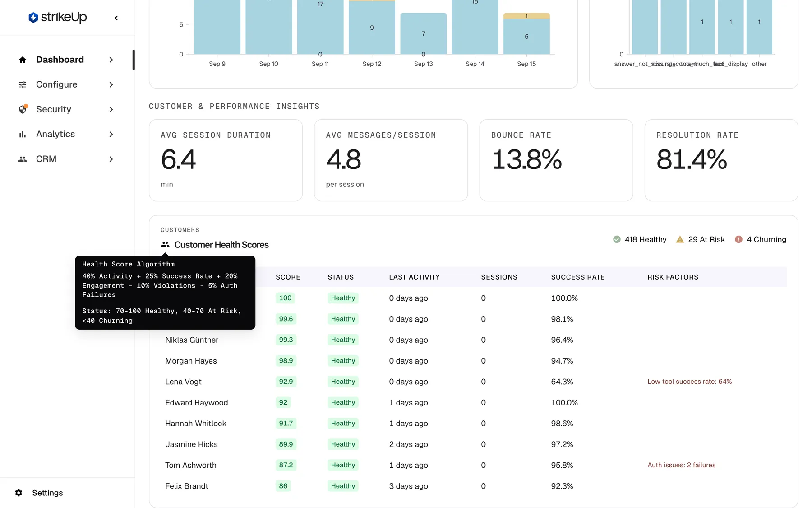Expand the CRM menu chevron
The height and width of the screenshot is (508, 812).
point(111,159)
